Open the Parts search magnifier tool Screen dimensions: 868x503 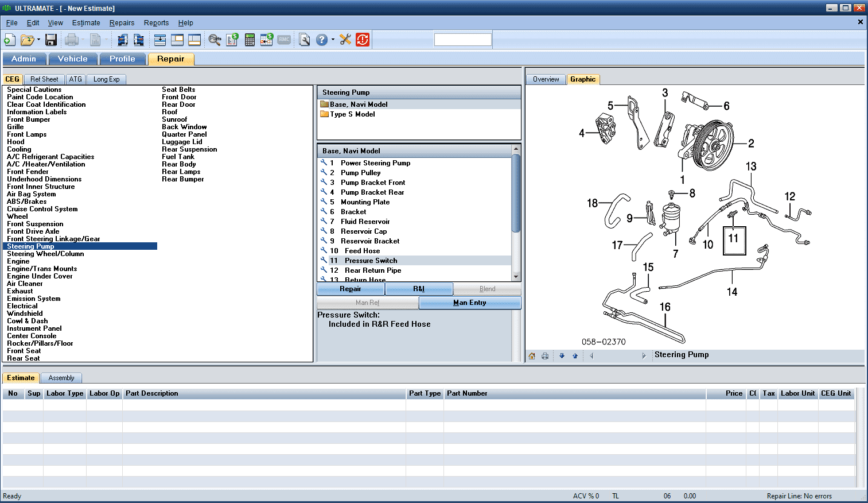point(215,40)
